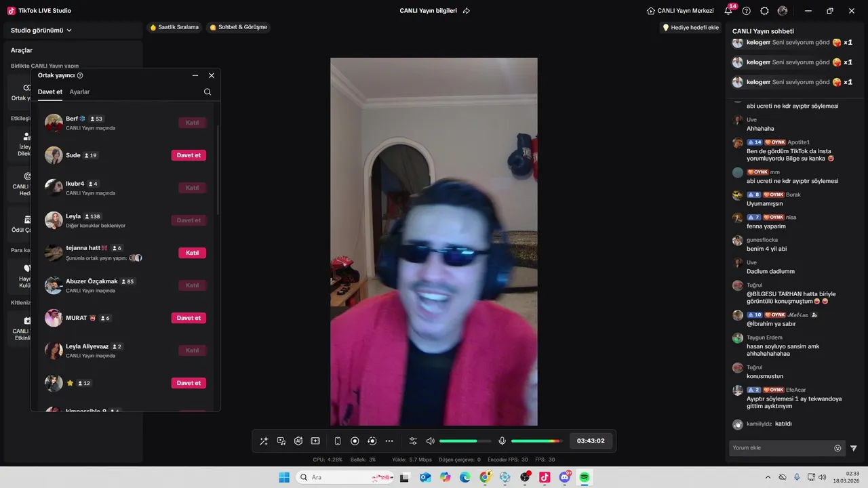Close the Ortak yayıncı panel
Image resolution: width=868 pixels, height=488 pixels.
click(212, 75)
